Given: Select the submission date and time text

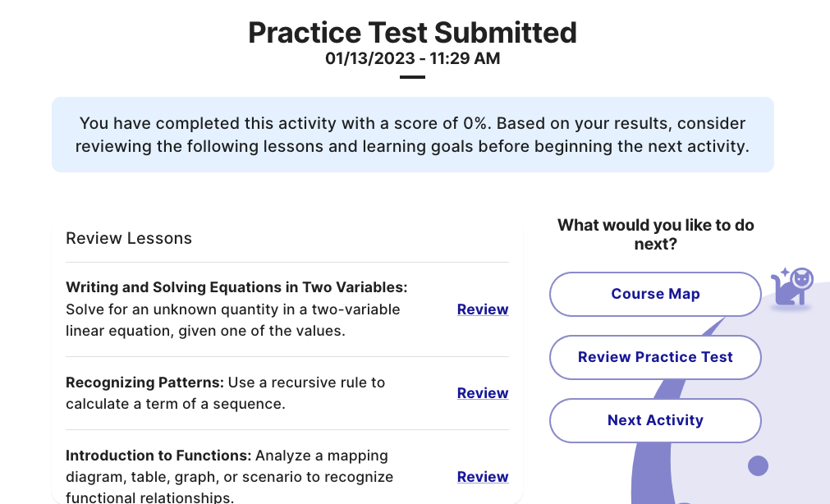Looking at the screenshot, I should click(x=412, y=58).
